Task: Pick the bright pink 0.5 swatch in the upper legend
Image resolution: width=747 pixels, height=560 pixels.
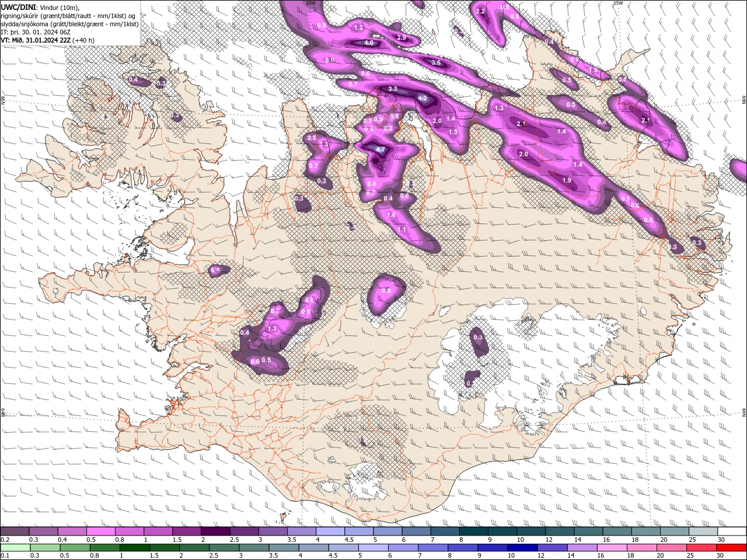Action: 101,531
